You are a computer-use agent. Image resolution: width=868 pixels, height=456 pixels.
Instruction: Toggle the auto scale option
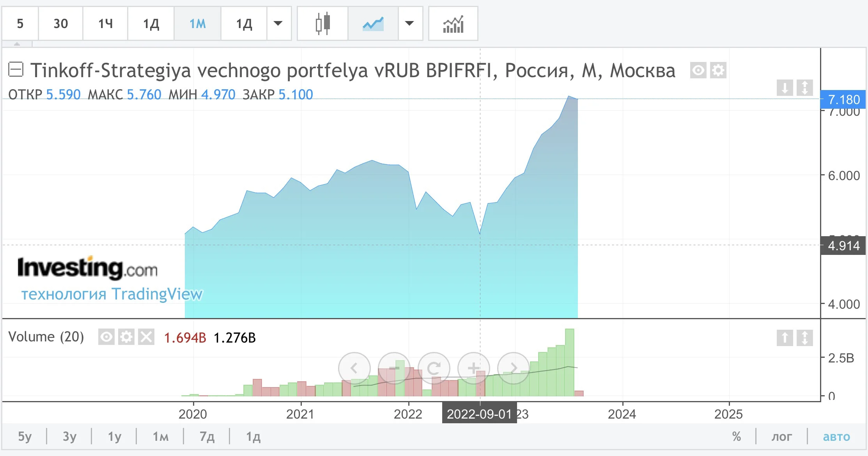click(x=836, y=437)
